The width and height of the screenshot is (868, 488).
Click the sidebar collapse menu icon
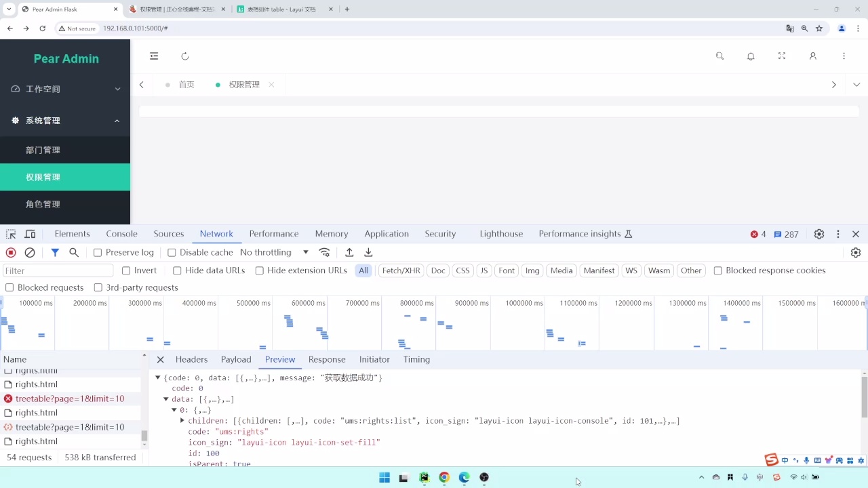click(x=154, y=56)
